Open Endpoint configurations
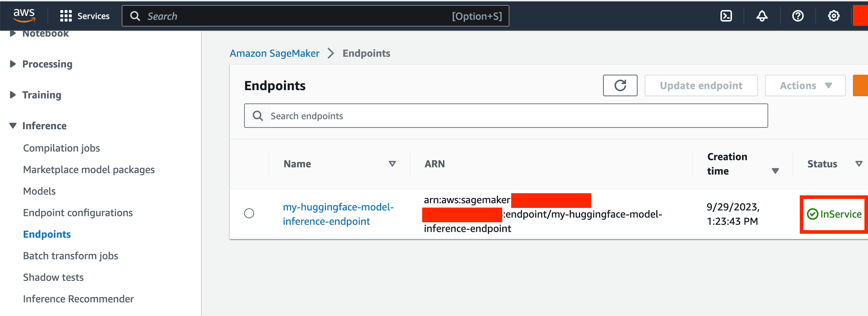Screen dimensions: 868x316 (78, 213)
